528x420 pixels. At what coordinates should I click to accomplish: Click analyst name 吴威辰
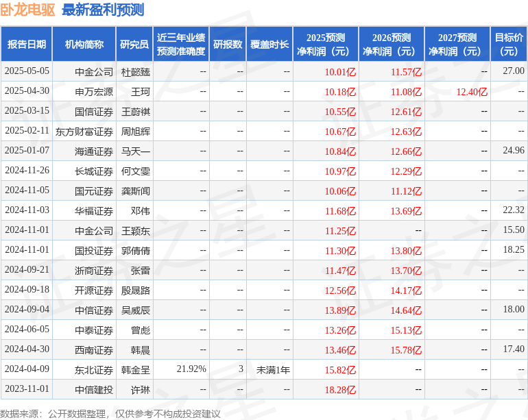click(136, 310)
